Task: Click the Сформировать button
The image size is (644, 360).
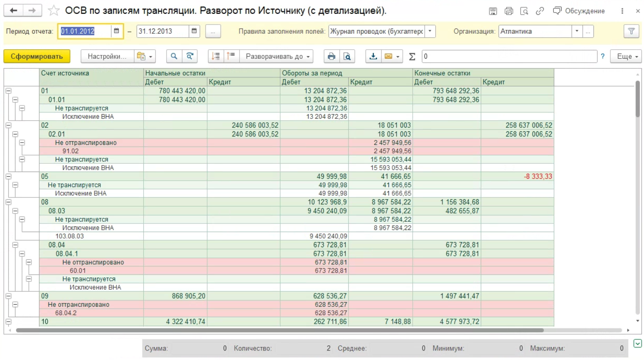Action: tap(37, 56)
